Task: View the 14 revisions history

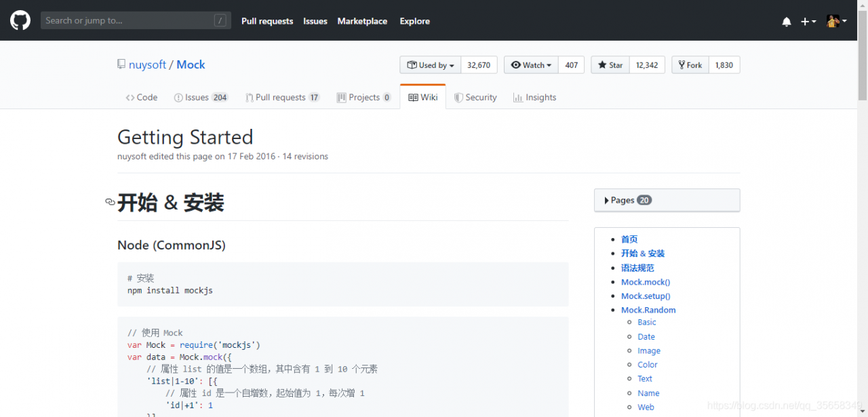Action: tap(305, 157)
